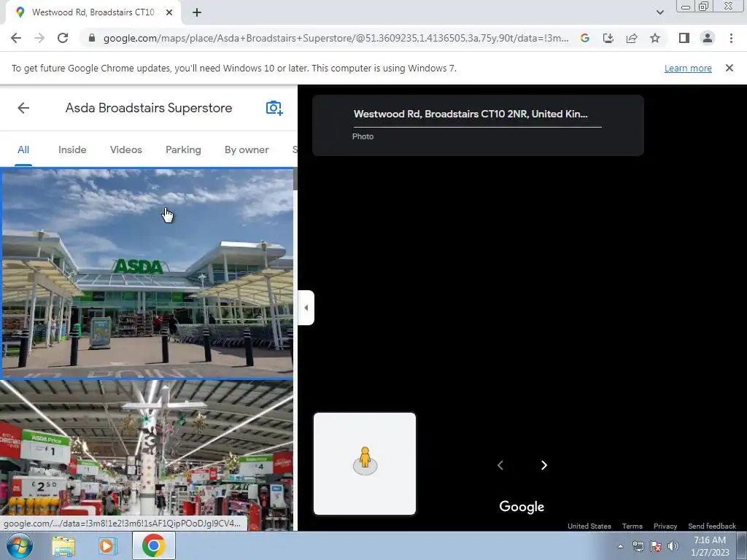Expand the tab search dropdown arrow
Image resolution: width=747 pixels, height=560 pixels.
pos(659,12)
